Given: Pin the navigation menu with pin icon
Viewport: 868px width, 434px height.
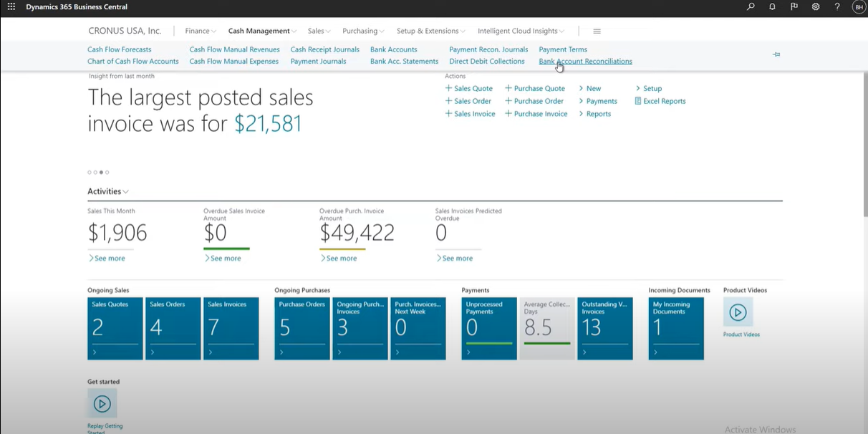Looking at the screenshot, I should point(776,54).
